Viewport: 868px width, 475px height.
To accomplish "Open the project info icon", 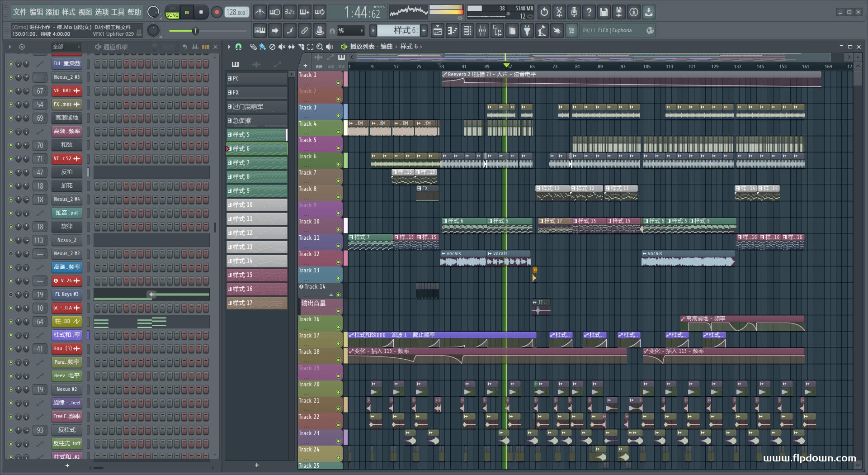I will tap(634, 12).
